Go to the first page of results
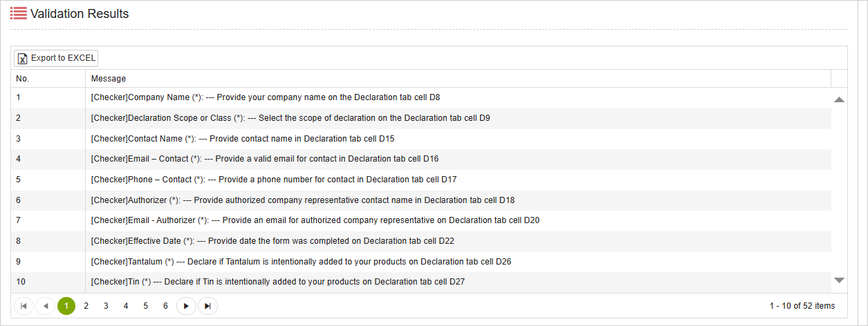This screenshot has height=326, width=868. pyautogui.click(x=24, y=305)
